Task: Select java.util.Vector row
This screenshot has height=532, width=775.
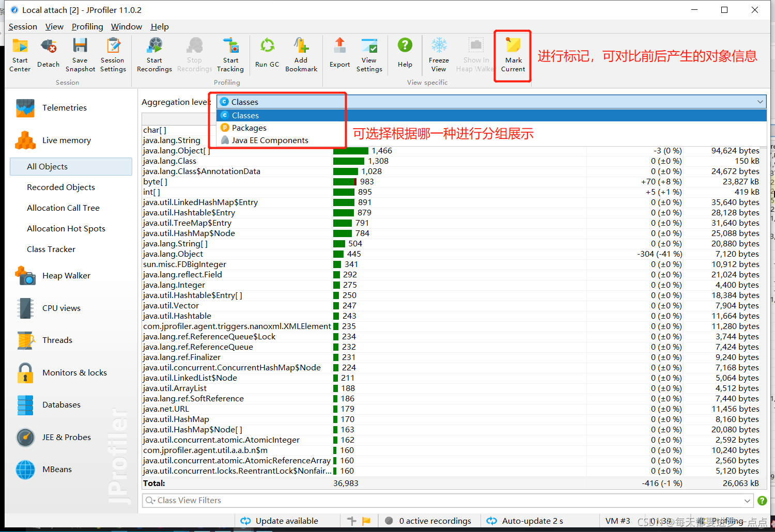Action: pos(454,306)
